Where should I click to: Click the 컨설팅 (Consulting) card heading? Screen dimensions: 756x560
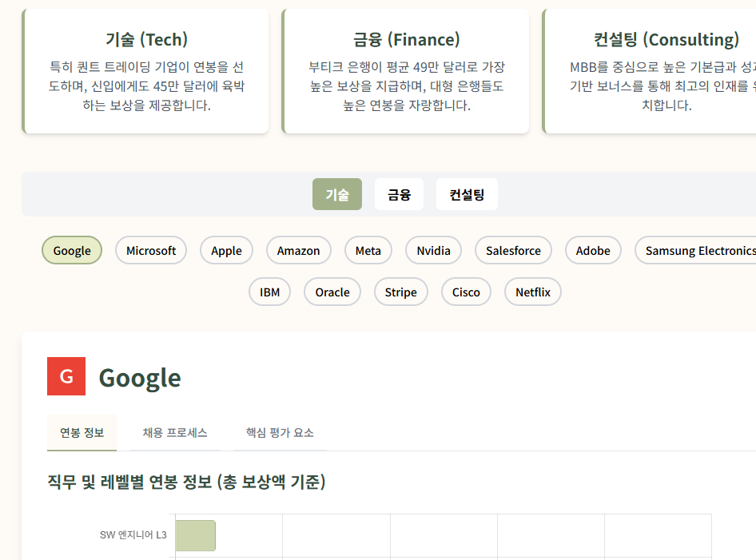click(x=666, y=39)
